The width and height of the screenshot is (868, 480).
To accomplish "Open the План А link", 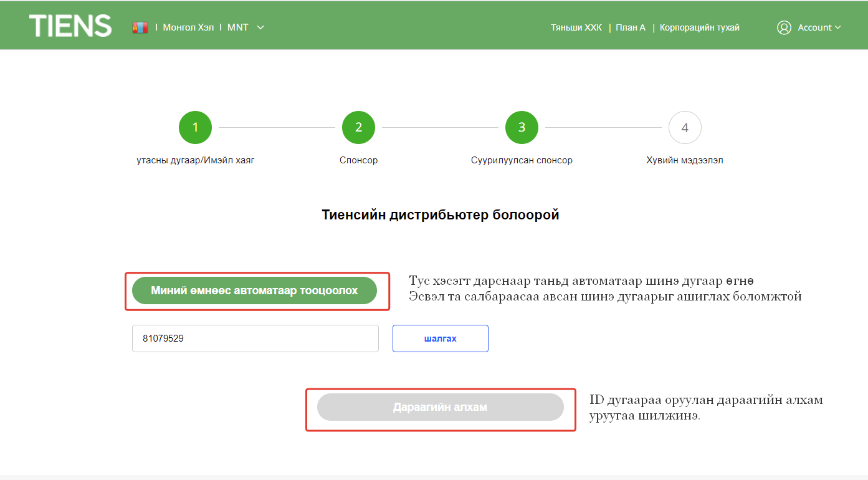I will 631,27.
